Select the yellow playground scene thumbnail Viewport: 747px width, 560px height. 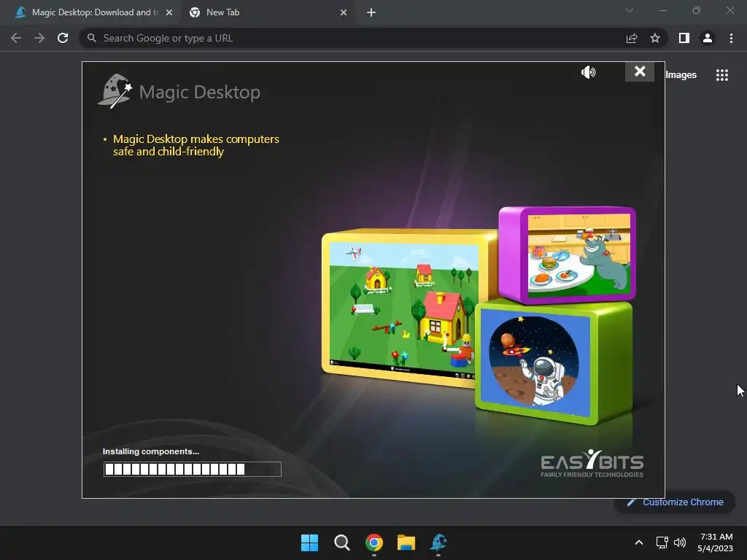pos(403,308)
